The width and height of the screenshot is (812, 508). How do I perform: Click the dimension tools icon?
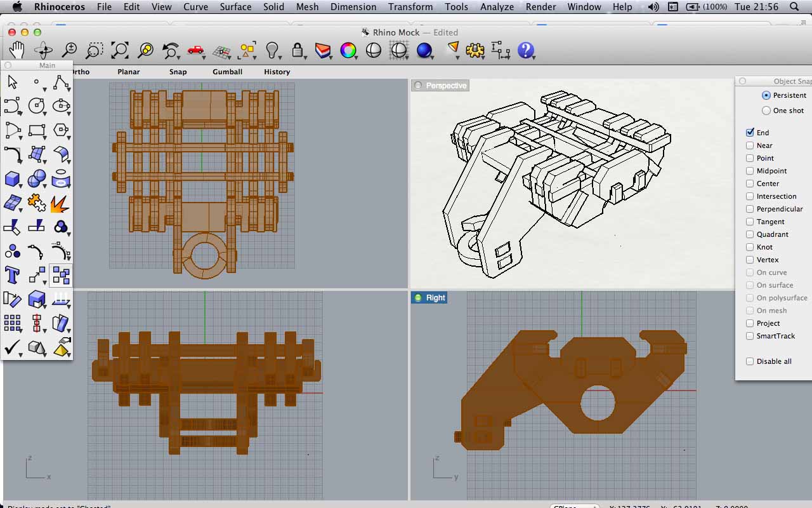(x=501, y=50)
